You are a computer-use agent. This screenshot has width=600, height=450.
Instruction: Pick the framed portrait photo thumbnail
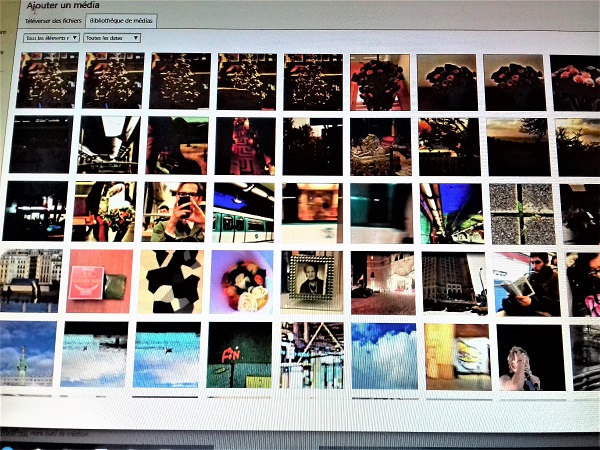click(x=311, y=281)
